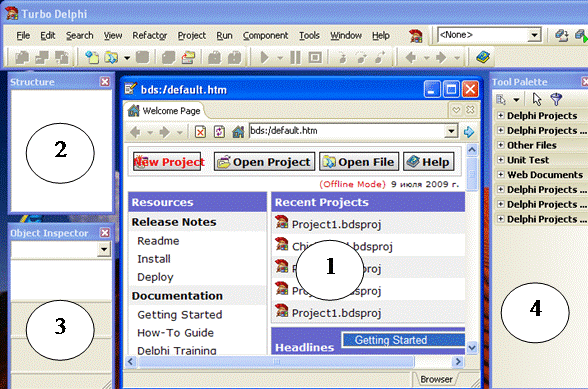Click the New Project button
The image size is (588, 389).
click(167, 162)
